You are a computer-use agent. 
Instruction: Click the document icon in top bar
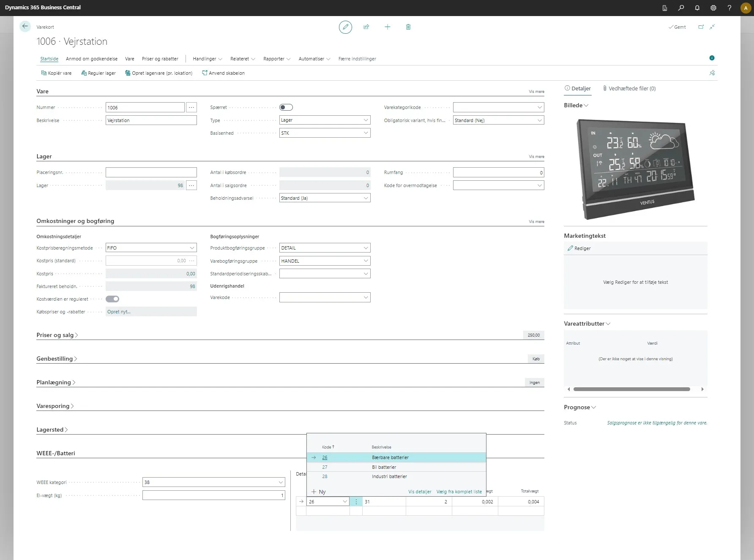(665, 8)
